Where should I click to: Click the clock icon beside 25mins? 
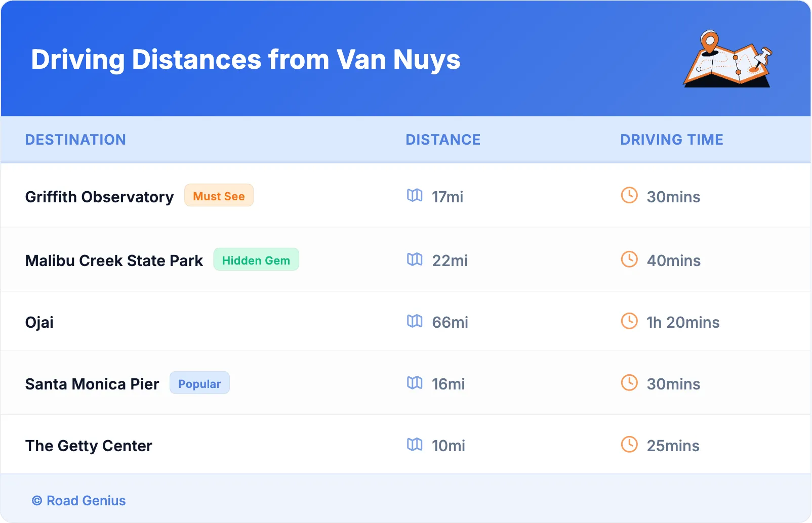(629, 445)
